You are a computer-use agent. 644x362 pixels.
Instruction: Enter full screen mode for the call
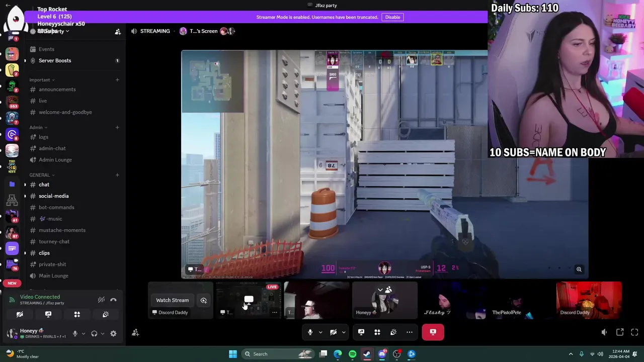pos(634,332)
